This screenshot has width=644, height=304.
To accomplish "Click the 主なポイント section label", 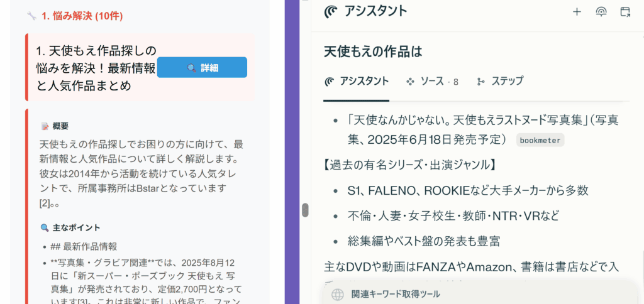I will (x=76, y=228).
